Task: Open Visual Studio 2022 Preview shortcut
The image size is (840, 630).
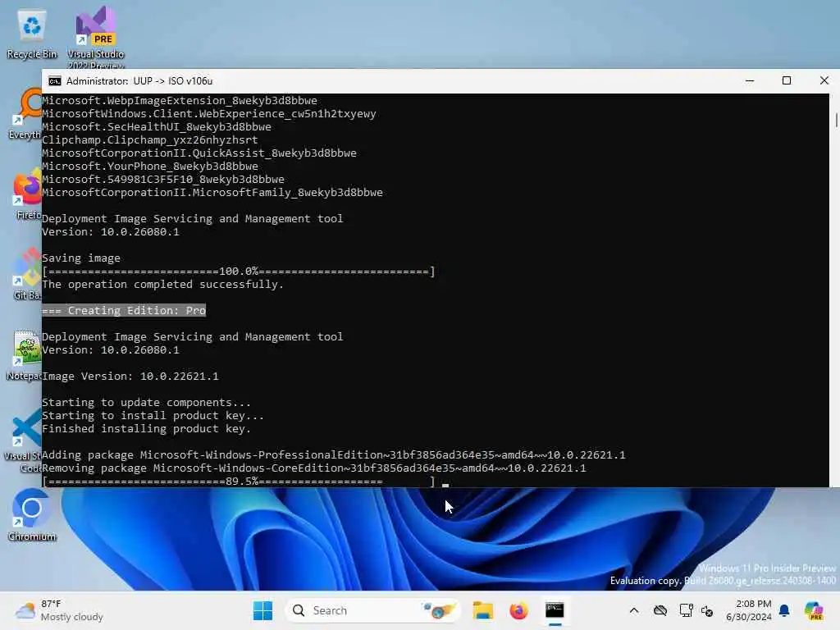Action: 96,37
